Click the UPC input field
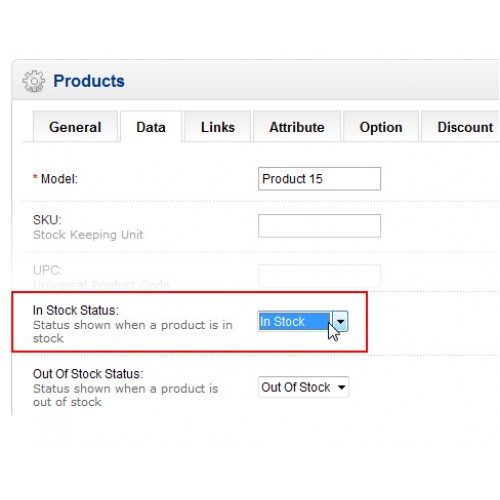The height and width of the screenshot is (500, 500). pos(319,276)
